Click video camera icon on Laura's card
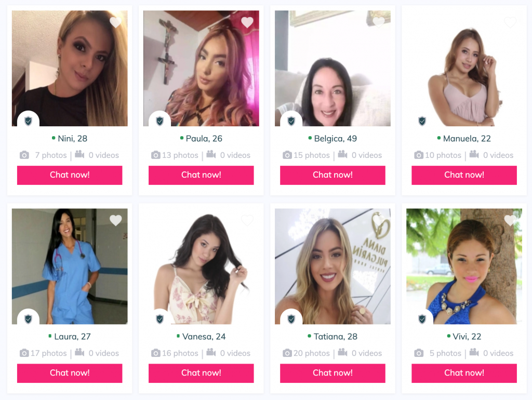The height and width of the screenshot is (400, 532). pyautogui.click(x=79, y=353)
